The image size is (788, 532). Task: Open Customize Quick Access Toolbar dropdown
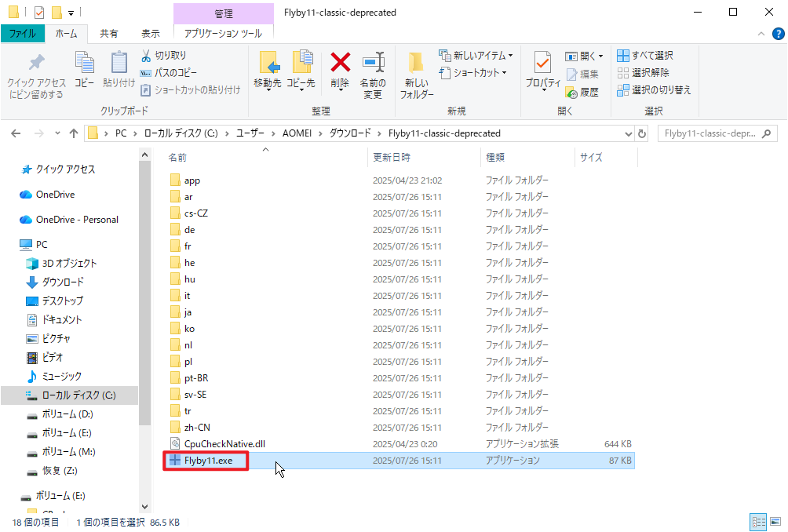71,13
